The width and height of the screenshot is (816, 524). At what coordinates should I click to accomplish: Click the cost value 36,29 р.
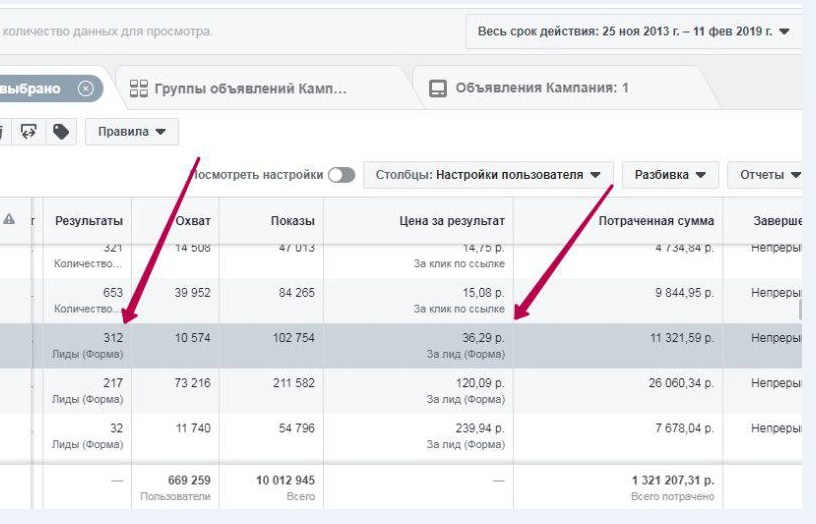point(483,338)
